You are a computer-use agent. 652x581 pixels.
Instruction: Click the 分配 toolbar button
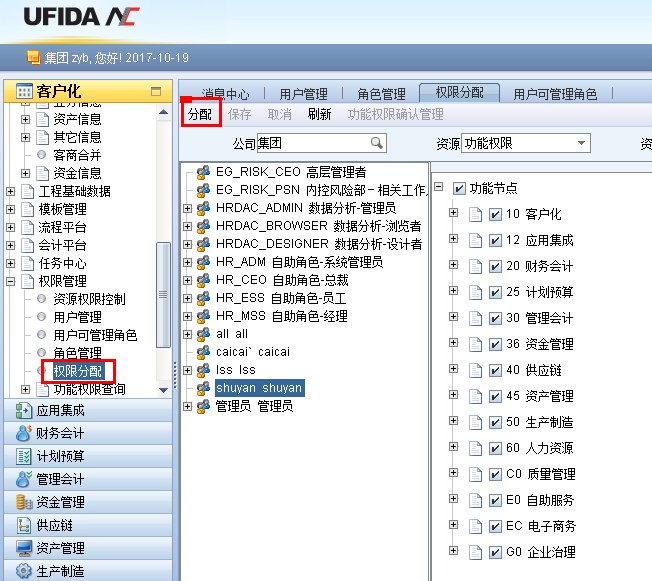200,114
